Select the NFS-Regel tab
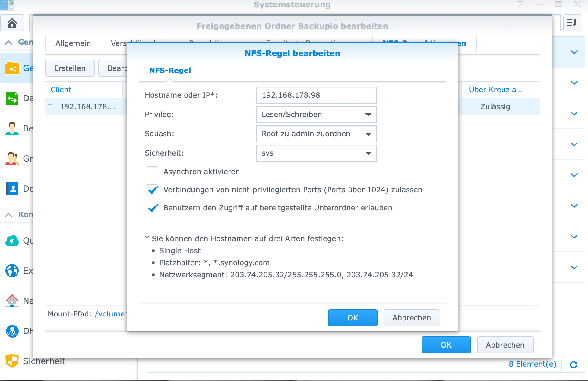 [x=170, y=70]
